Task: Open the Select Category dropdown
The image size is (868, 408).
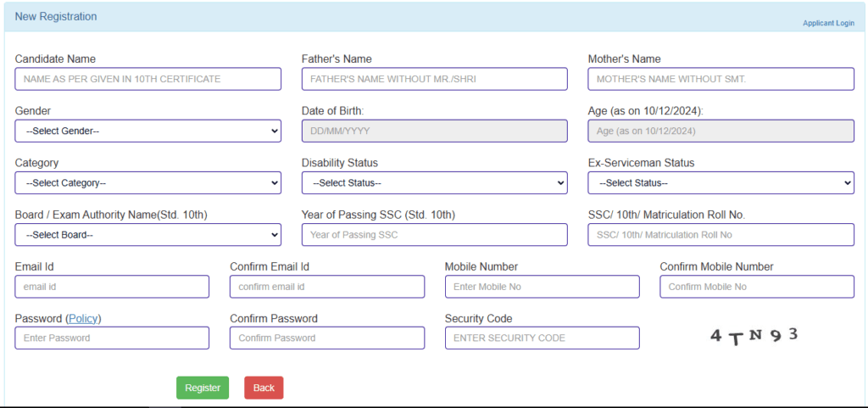Action: [x=148, y=182]
